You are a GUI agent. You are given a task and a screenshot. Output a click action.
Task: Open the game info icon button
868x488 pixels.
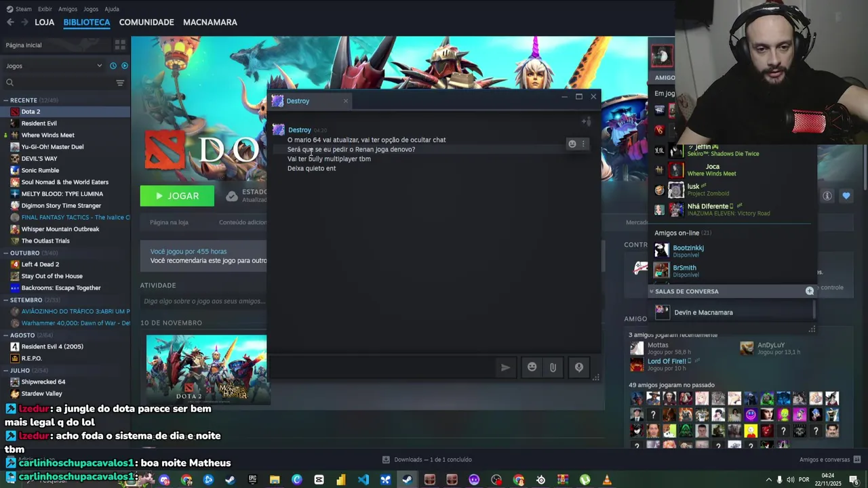point(827,196)
